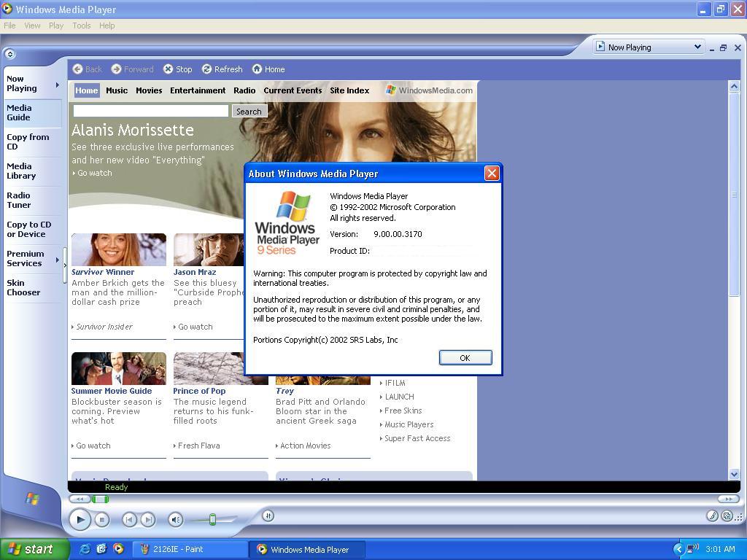Open the File menu
Viewport: 747px width, 560px height.
[9, 26]
